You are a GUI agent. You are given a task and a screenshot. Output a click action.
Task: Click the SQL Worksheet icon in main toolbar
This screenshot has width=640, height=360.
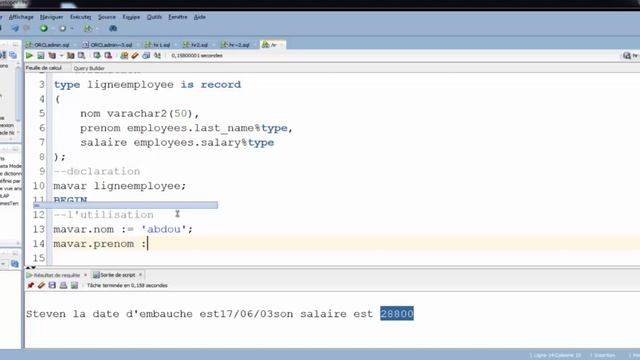[x=88, y=28]
